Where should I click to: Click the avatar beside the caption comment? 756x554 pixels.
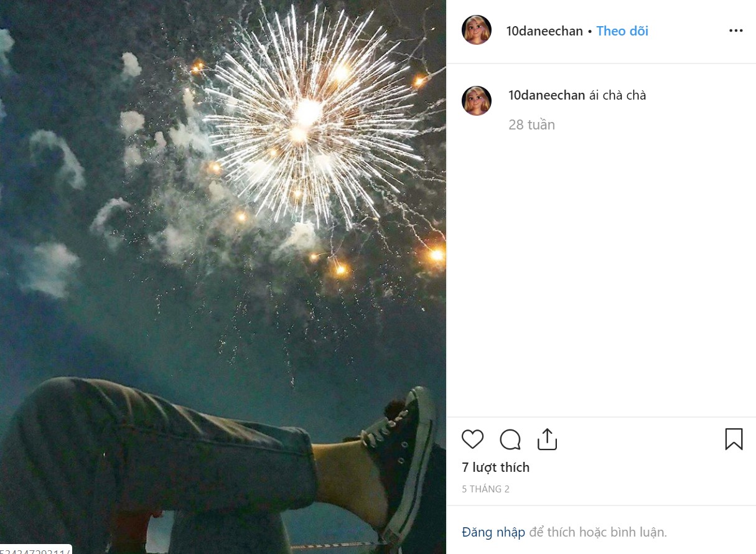[477, 101]
